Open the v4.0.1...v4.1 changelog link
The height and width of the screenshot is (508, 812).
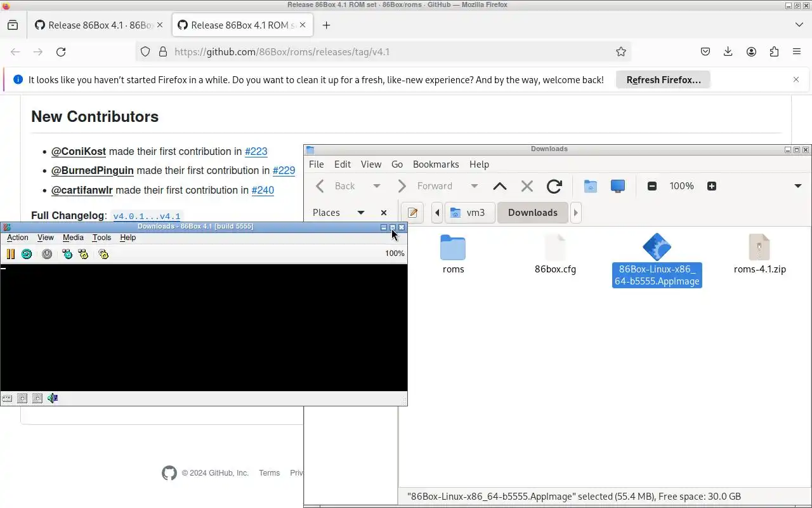[147, 216]
